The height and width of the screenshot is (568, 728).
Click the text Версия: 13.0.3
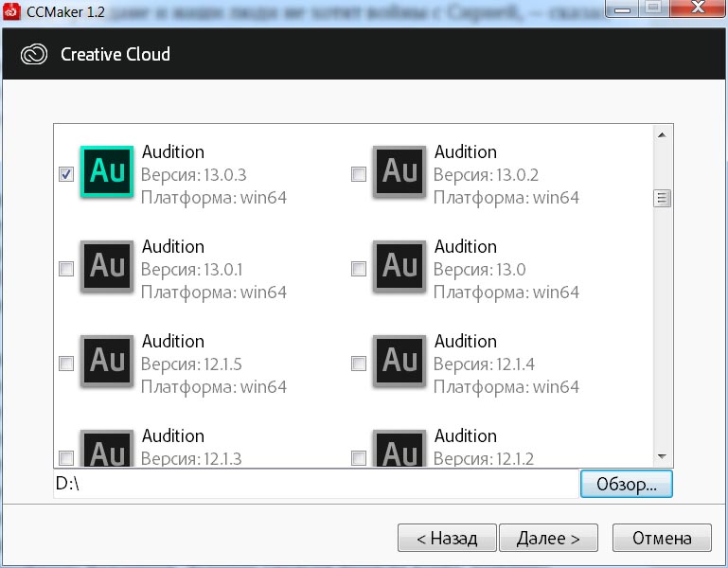pyautogui.click(x=194, y=175)
